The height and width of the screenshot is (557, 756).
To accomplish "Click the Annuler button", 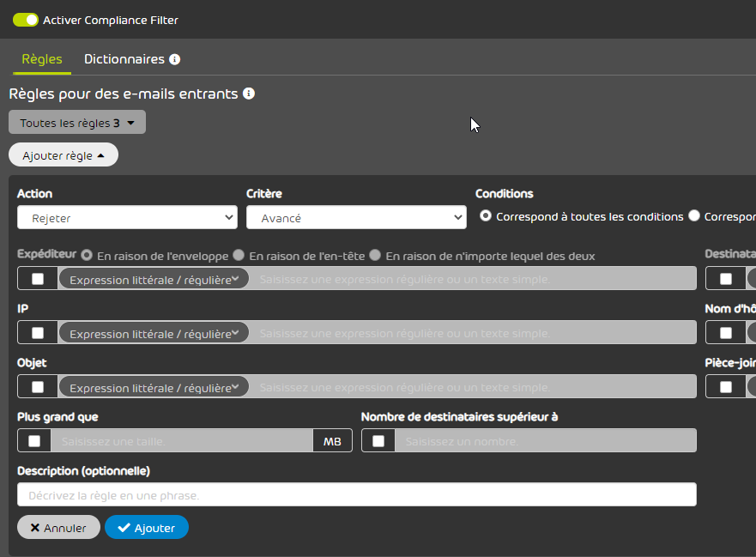I will pos(59,528).
